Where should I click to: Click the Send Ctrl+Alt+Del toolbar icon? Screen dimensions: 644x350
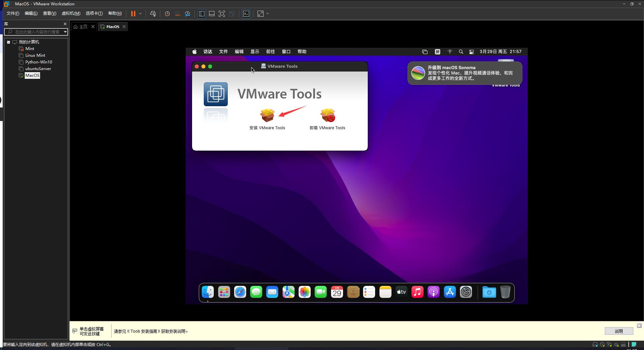pos(153,14)
